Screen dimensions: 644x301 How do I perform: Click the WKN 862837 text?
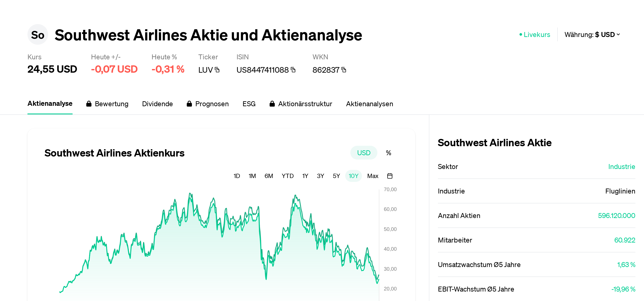[326, 70]
